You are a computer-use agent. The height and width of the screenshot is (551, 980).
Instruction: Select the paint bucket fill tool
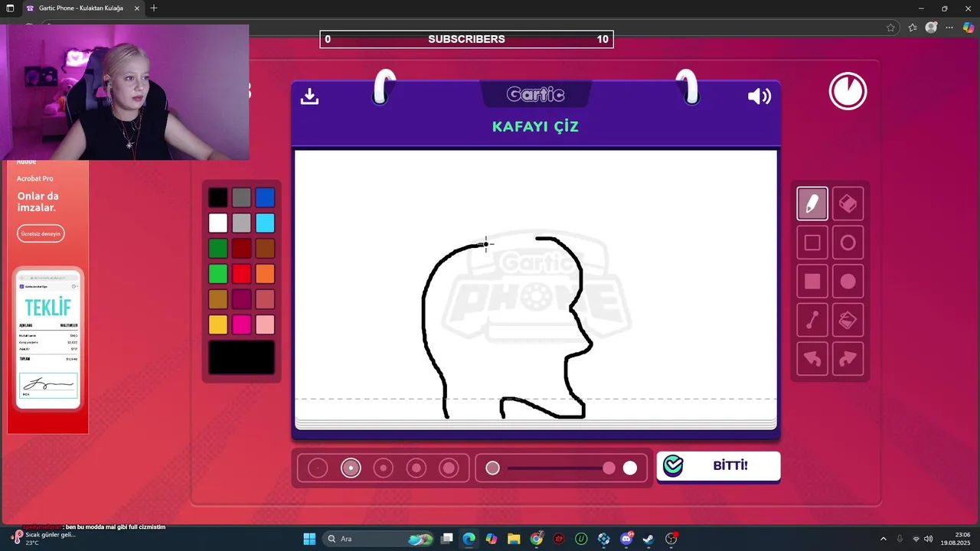pyautogui.click(x=848, y=320)
